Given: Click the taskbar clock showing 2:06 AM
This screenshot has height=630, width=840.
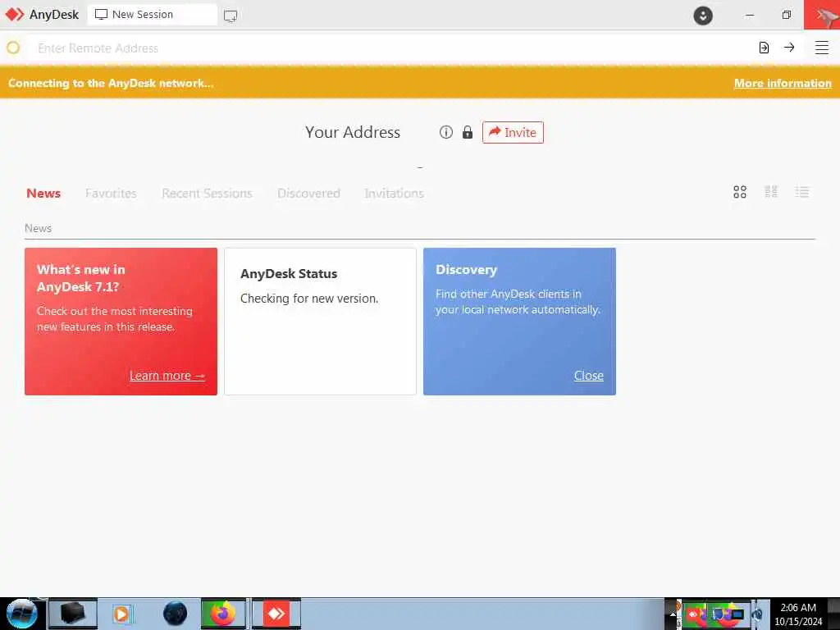Looking at the screenshot, I should click(x=798, y=614).
